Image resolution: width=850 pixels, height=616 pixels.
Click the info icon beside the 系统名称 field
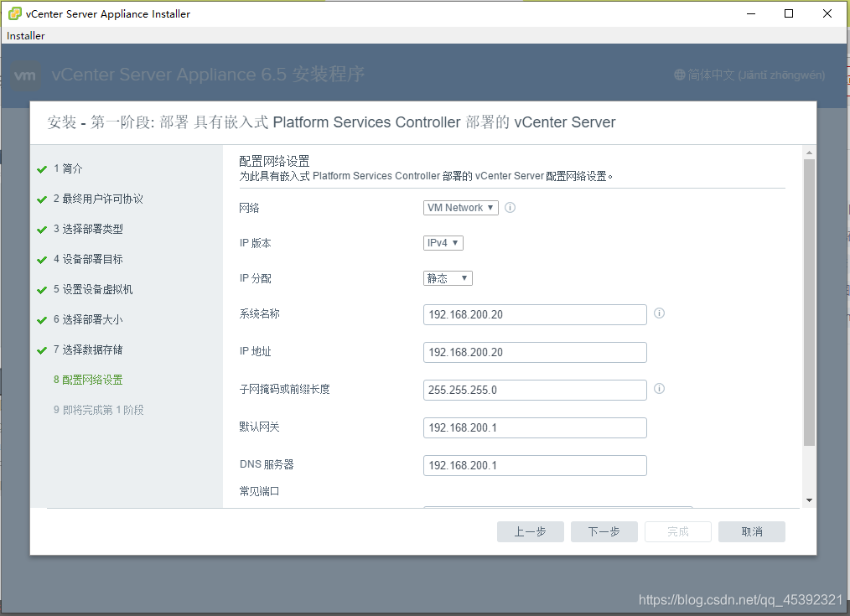[659, 313]
